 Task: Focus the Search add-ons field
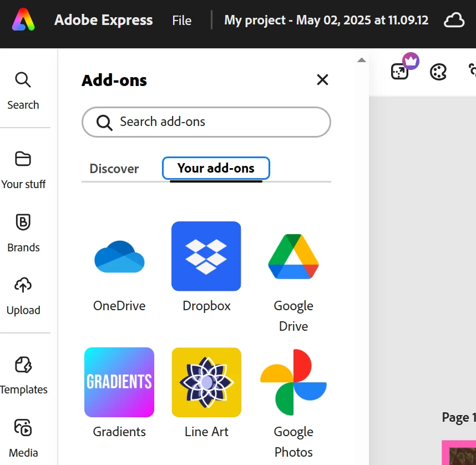point(206,122)
